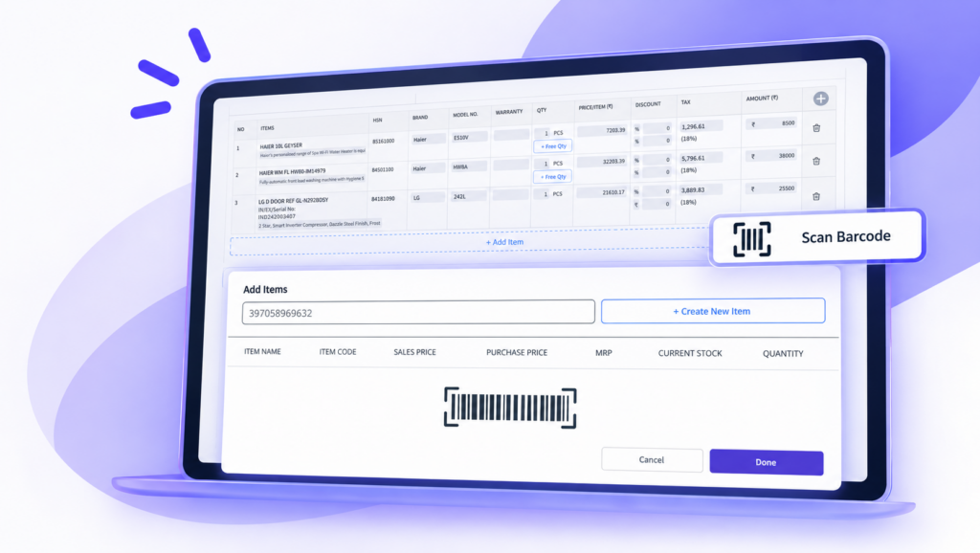Delete the LG D DOOR REF row with trash icon

pos(816,196)
